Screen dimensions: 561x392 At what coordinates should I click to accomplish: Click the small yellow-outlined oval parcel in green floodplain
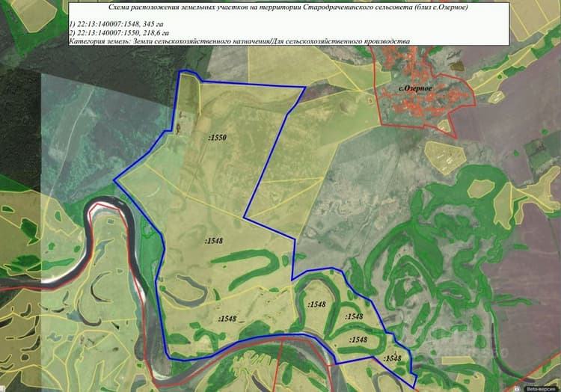coord(481,189)
